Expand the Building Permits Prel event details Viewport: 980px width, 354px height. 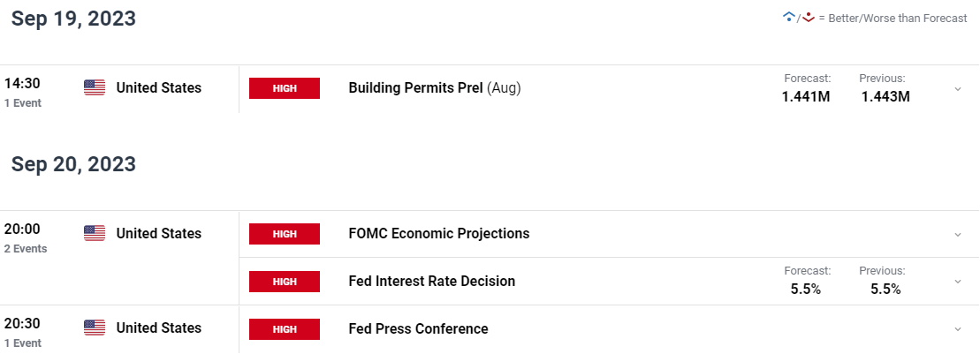[x=958, y=88]
